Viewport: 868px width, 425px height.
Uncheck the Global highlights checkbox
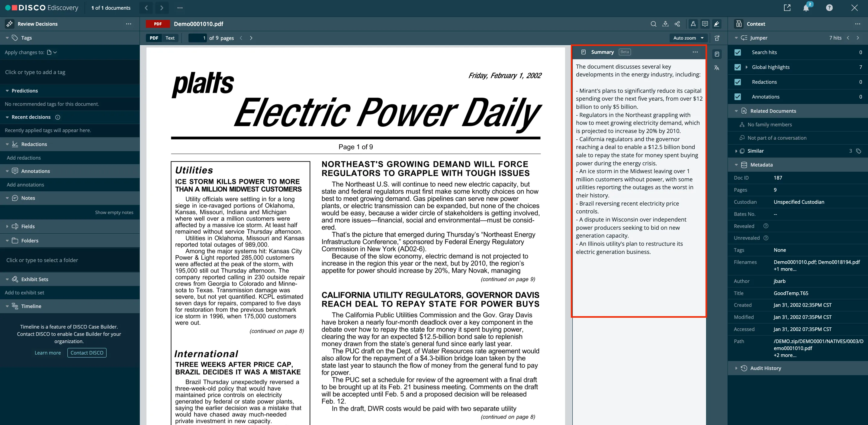pos(738,67)
